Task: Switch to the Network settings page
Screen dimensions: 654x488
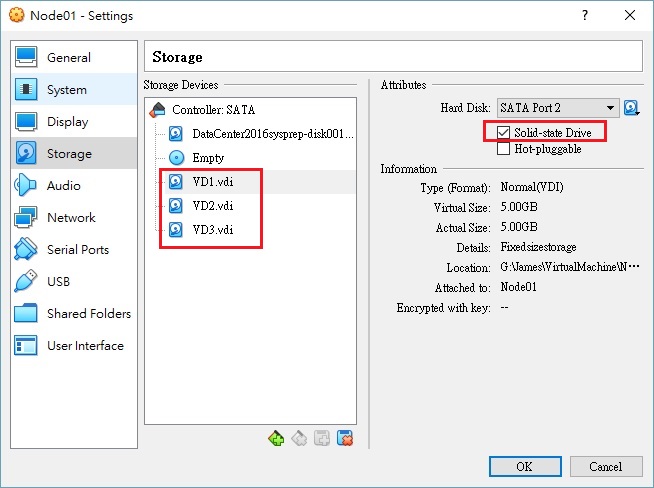Action: 70,218
